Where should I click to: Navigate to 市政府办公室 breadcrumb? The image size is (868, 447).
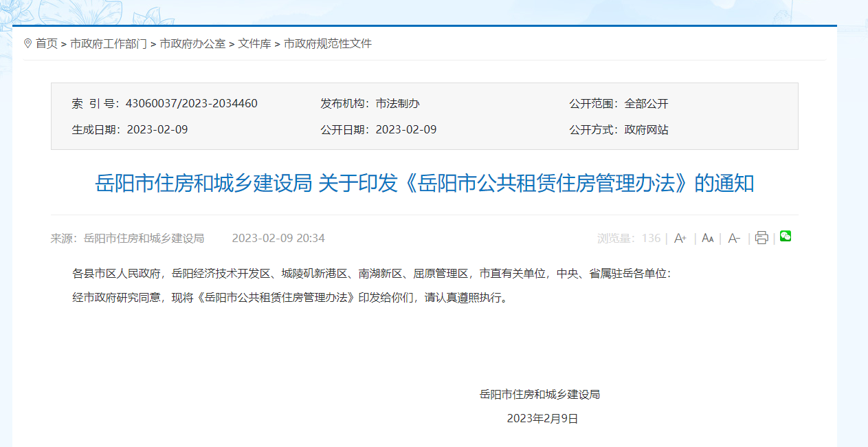[x=192, y=43]
